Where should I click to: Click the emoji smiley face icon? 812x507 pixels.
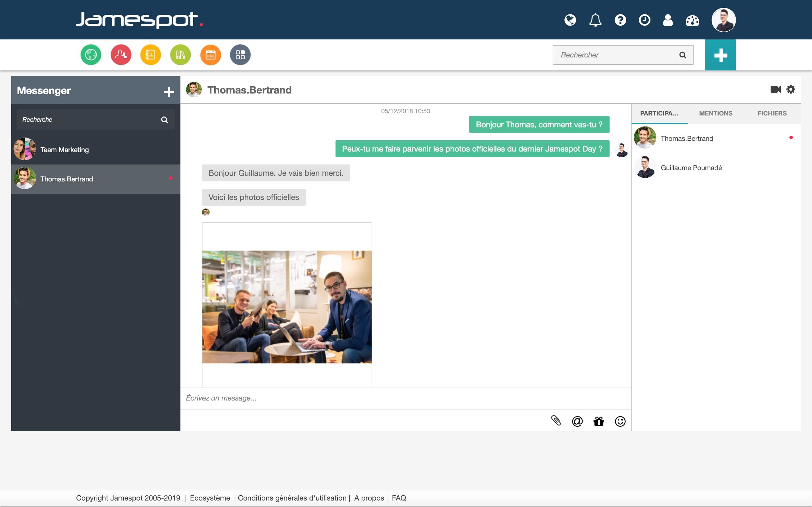(620, 421)
